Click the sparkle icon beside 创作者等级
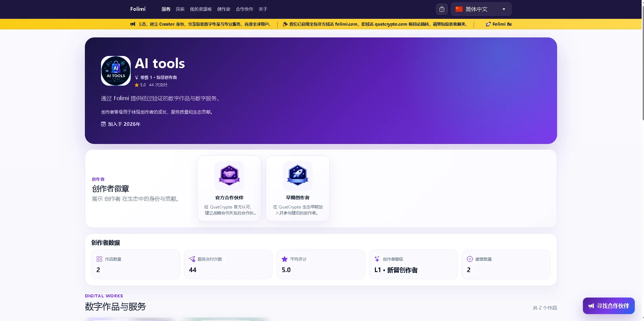Viewport: 644px width, 321px height. (x=377, y=259)
